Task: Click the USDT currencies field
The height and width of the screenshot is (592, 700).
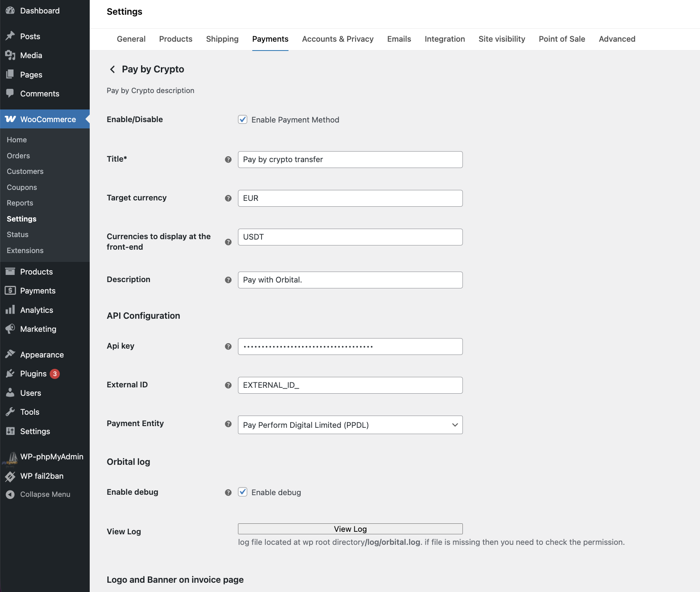Action: [350, 237]
